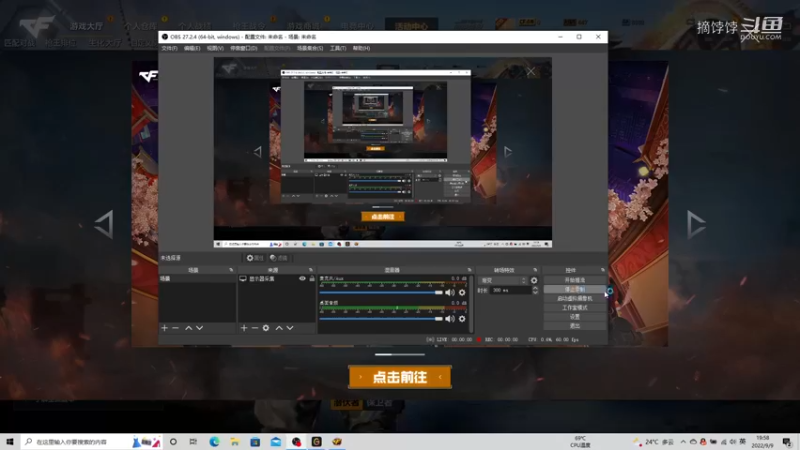Move the scene up in Scenes panel
This screenshot has width=800, height=450.
point(188,328)
